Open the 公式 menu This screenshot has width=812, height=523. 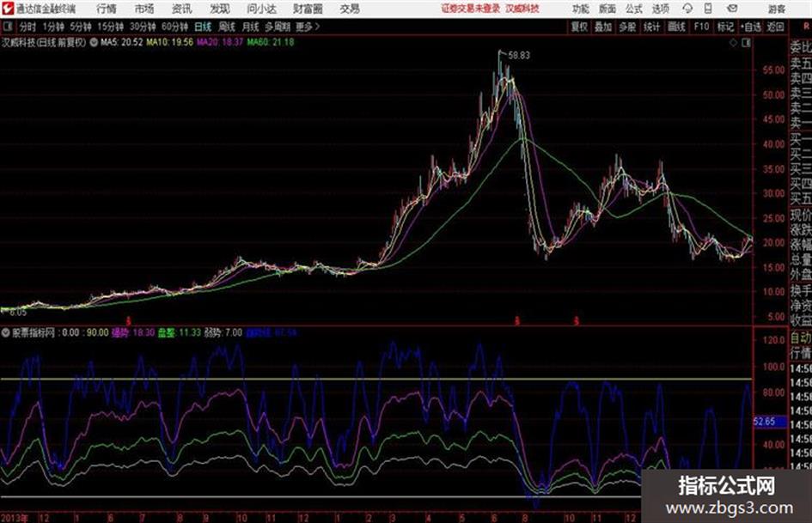pos(634,9)
